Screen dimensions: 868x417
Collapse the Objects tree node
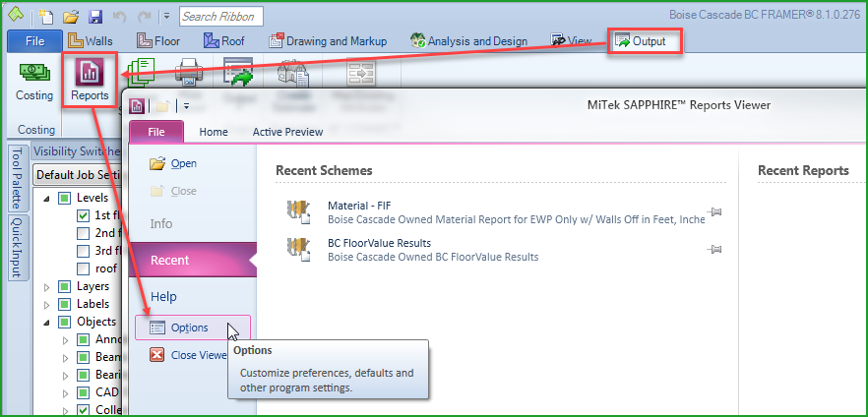click(x=46, y=322)
